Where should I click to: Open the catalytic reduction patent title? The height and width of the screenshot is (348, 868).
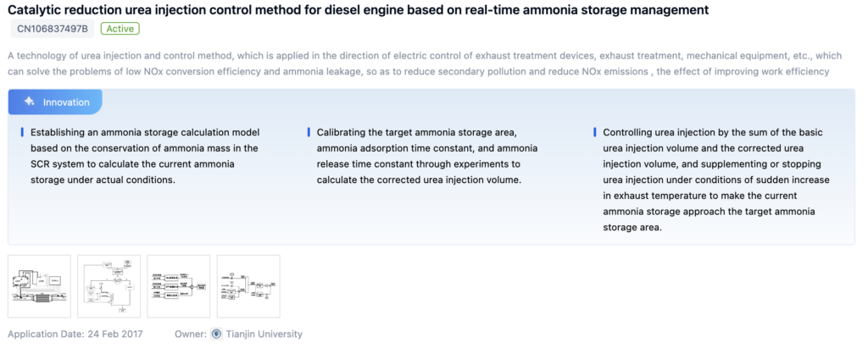point(358,9)
